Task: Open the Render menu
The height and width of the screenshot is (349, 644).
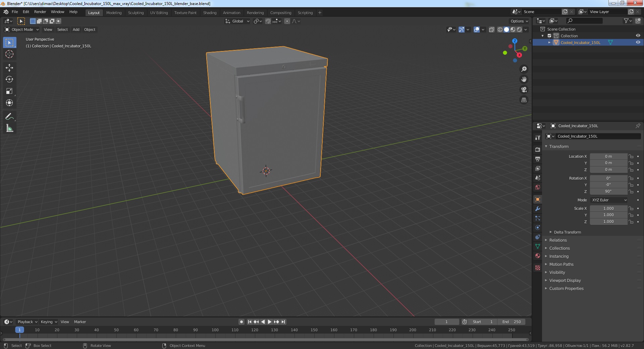Action: (40, 12)
